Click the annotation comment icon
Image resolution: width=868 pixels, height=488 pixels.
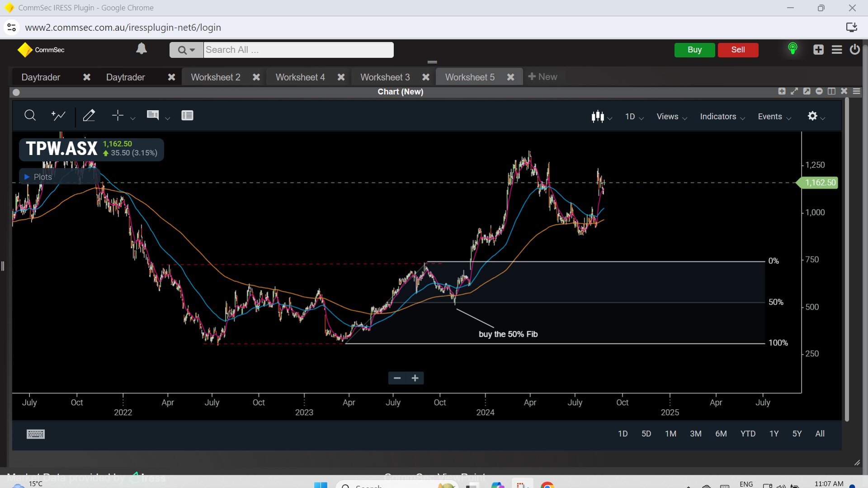point(153,115)
